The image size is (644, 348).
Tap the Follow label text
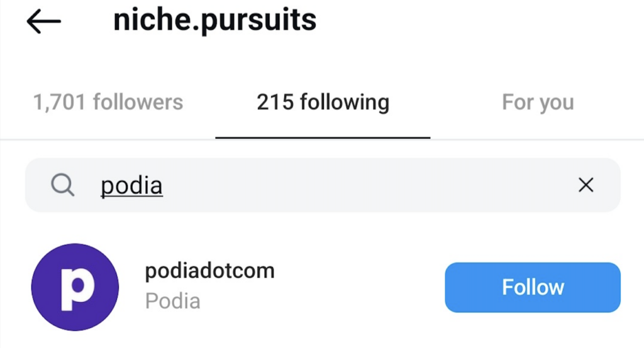coord(533,287)
